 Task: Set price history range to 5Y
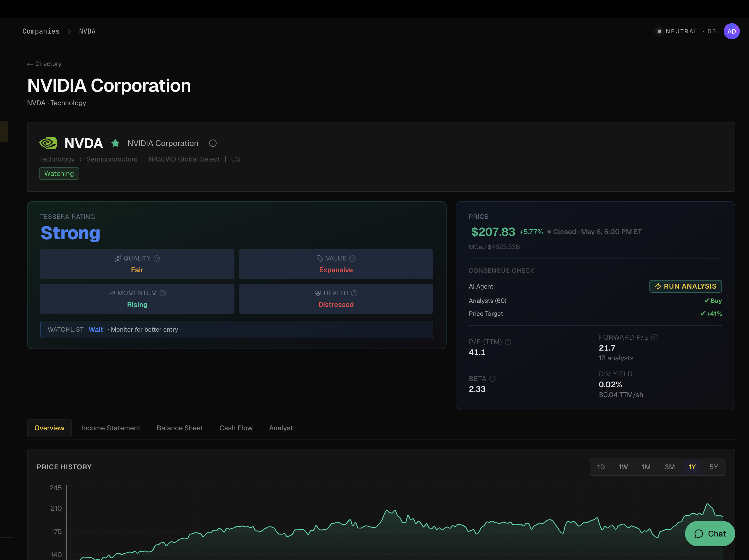point(714,467)
